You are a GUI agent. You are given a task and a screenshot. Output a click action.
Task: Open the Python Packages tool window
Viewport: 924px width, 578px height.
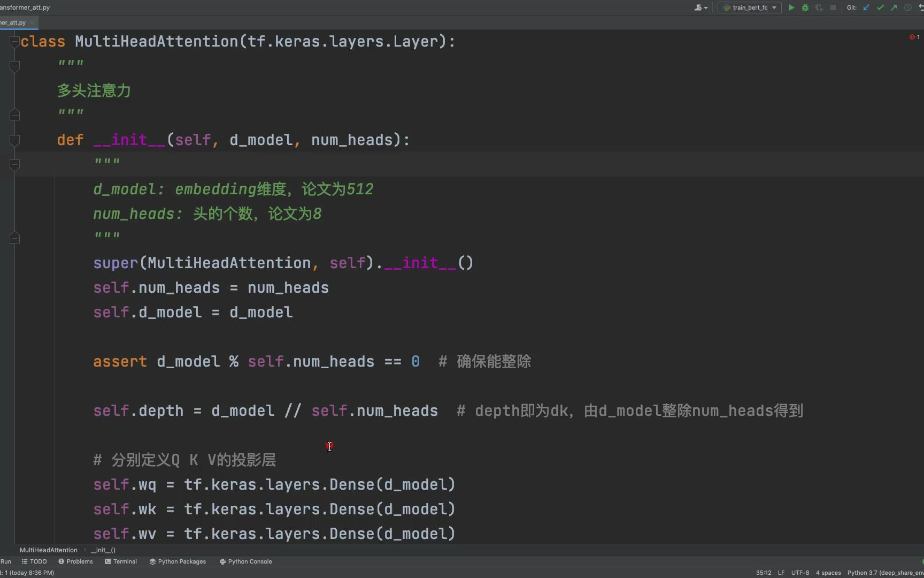[178, 561]
